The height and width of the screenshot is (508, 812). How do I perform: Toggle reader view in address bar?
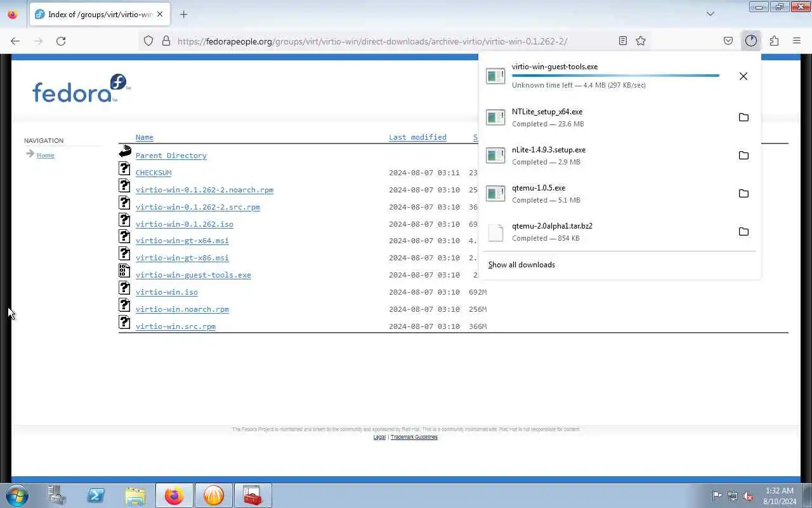tap(623, 41)
